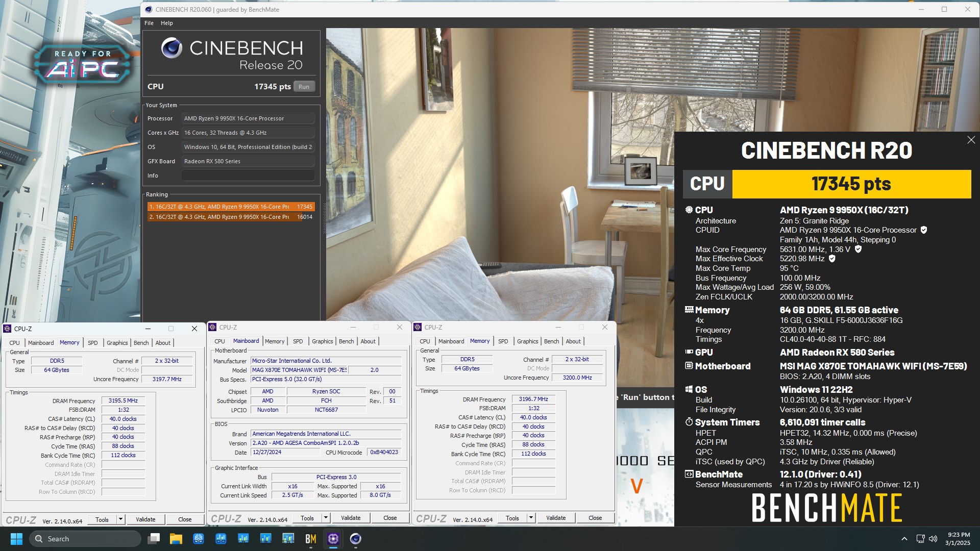The height and width of the screenshot is (551, 980).
Task: Click Close button in CPU-Z showing 3200.0 MHz uncore
Action: tap(595, 518)
